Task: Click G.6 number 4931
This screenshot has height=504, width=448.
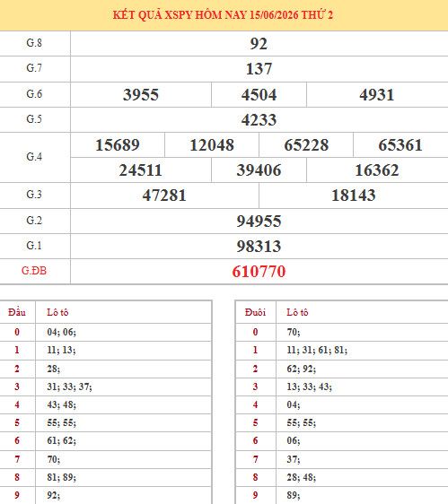Action: pos(377,95)
